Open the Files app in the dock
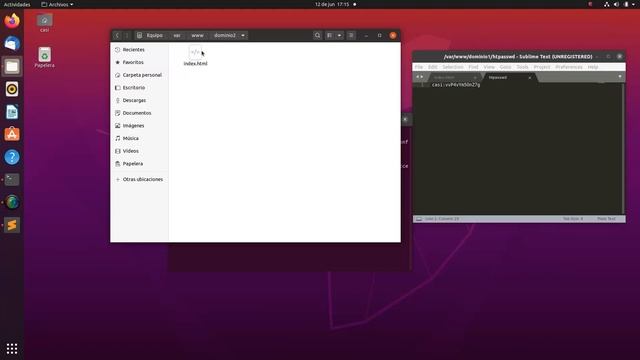 click(x=12, y=66)
